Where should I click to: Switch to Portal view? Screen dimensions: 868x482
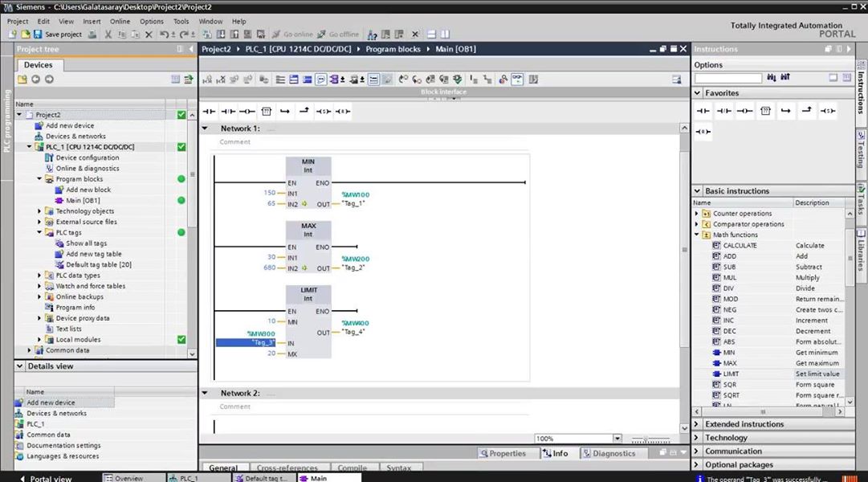(x=46, y=478)
